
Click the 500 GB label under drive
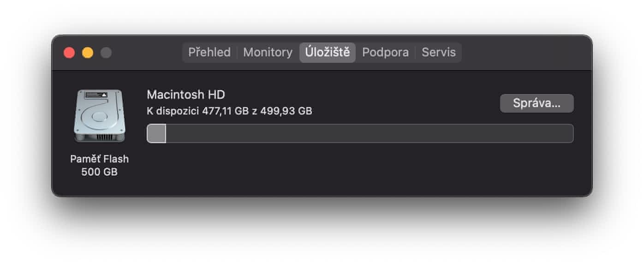[99, 172]
